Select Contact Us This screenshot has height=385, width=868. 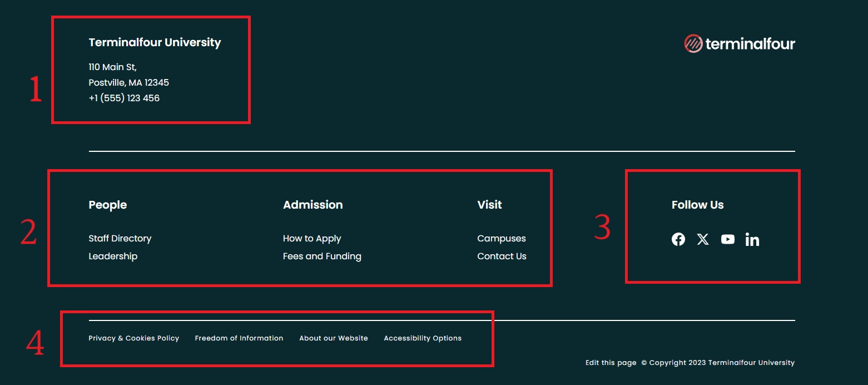tap(502, 256)
